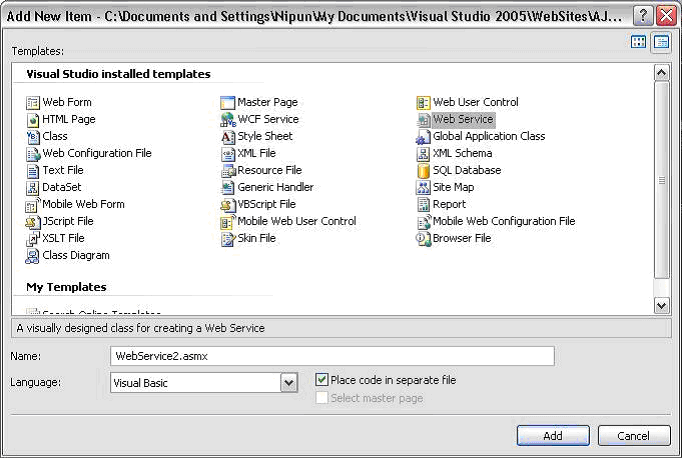Pick the XML File icon
Screen dimensions: 682x458
pyautogui.click(x=227, y=154)
